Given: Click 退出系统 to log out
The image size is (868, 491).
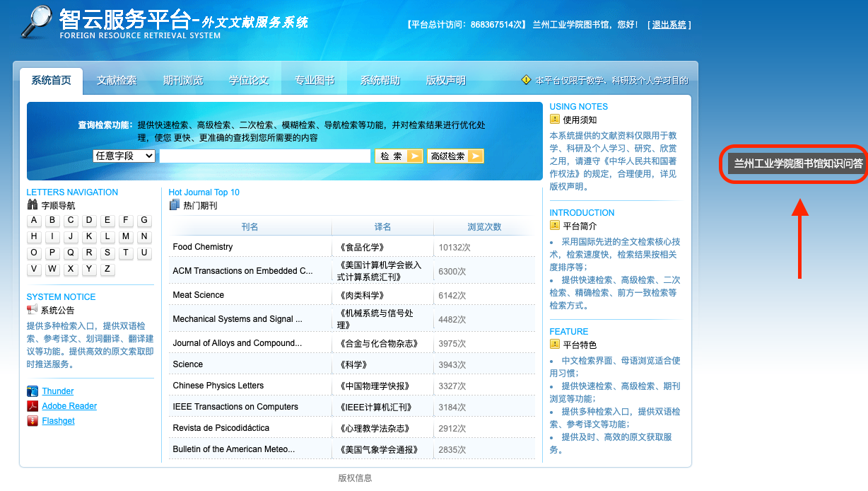Looking at the screenshot, I should (669, 25).
